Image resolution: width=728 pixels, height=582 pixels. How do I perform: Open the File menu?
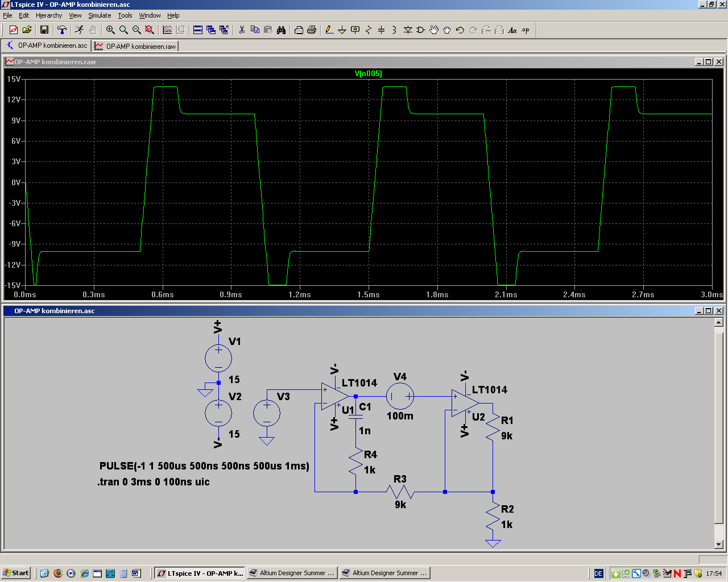pos(7,15)
